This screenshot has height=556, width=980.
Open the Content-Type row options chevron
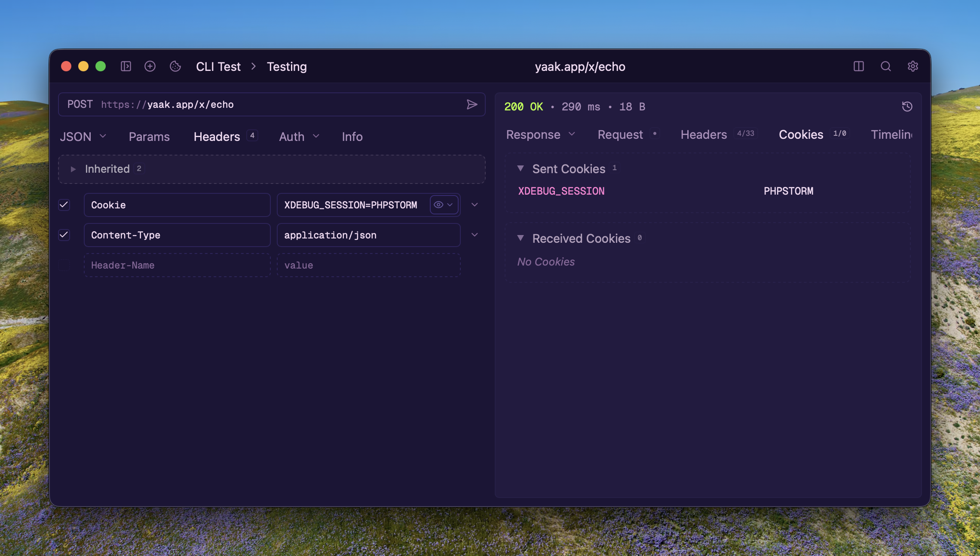(475, 235)
